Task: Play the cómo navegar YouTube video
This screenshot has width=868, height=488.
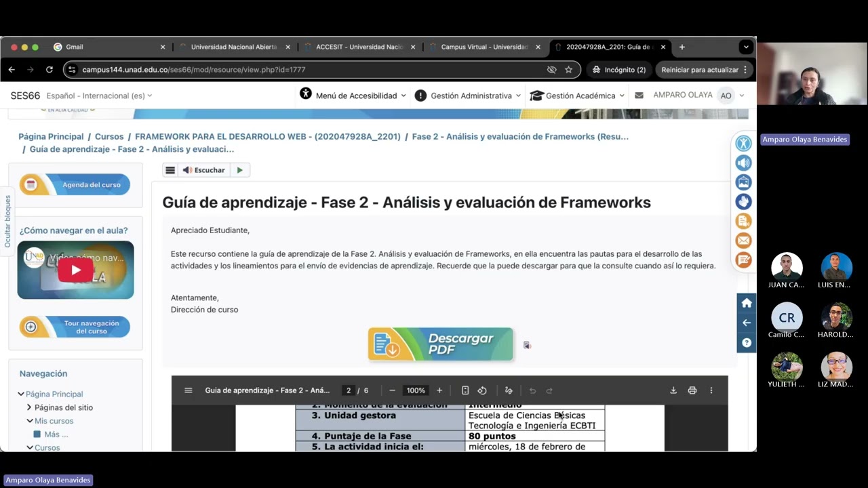Action: pos(75,270)
